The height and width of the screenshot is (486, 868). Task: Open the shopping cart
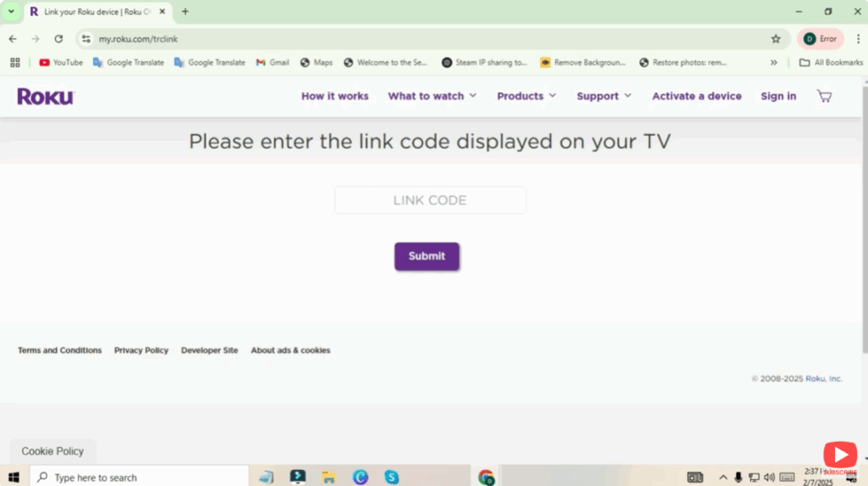tap(824, 96)
